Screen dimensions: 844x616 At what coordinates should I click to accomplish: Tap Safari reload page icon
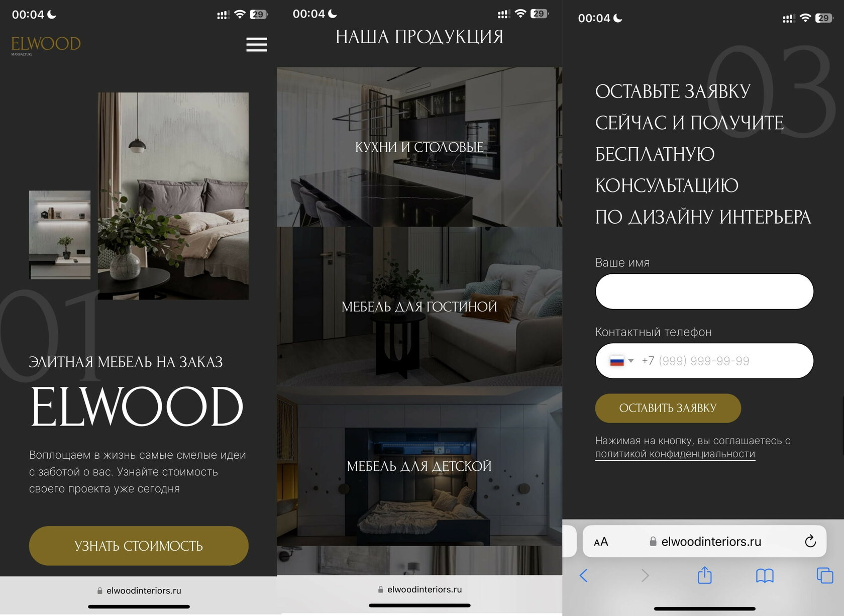[x=810, y=542]
